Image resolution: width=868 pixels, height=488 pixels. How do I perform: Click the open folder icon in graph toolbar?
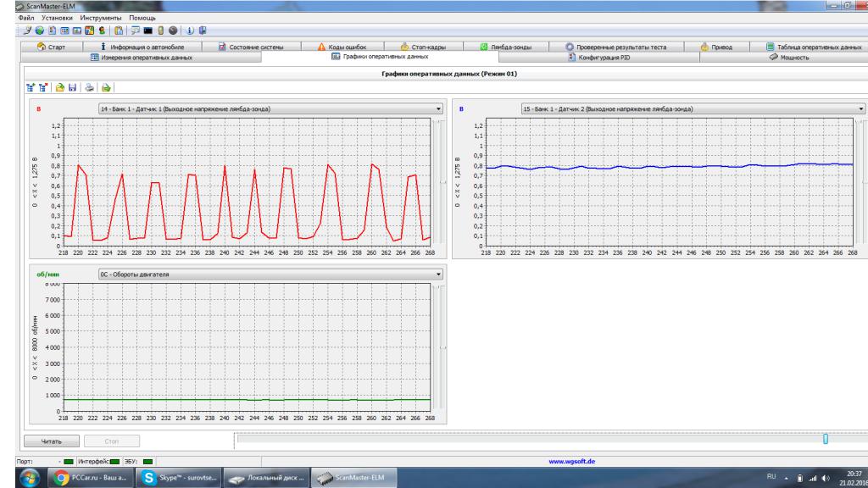tap(61, 87)
